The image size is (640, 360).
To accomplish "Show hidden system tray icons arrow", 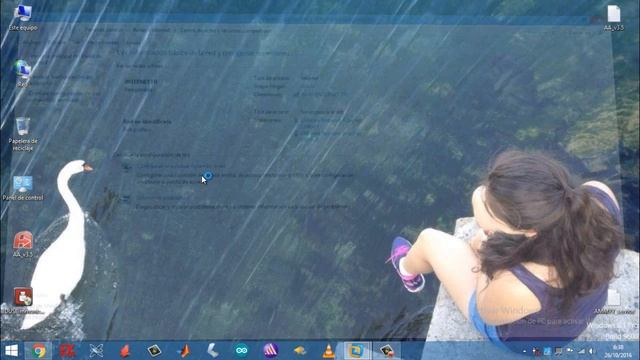I will point(525,351).
